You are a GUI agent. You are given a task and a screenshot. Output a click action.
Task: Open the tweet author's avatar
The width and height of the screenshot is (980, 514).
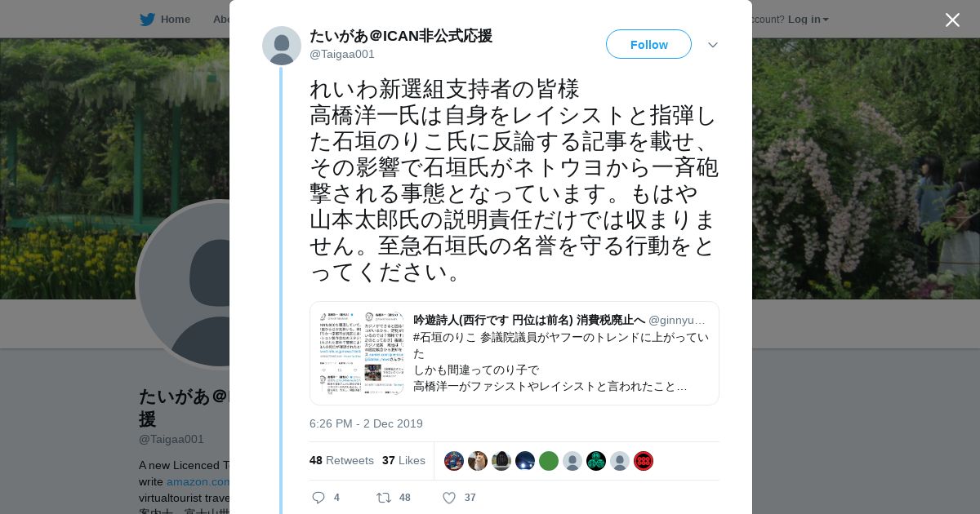(282, 46)
